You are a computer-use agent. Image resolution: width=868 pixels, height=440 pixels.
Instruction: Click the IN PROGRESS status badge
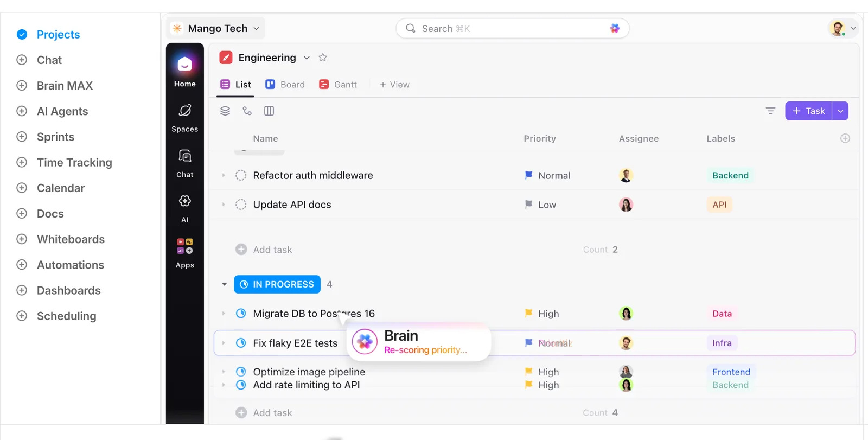(x=277, y=284)
